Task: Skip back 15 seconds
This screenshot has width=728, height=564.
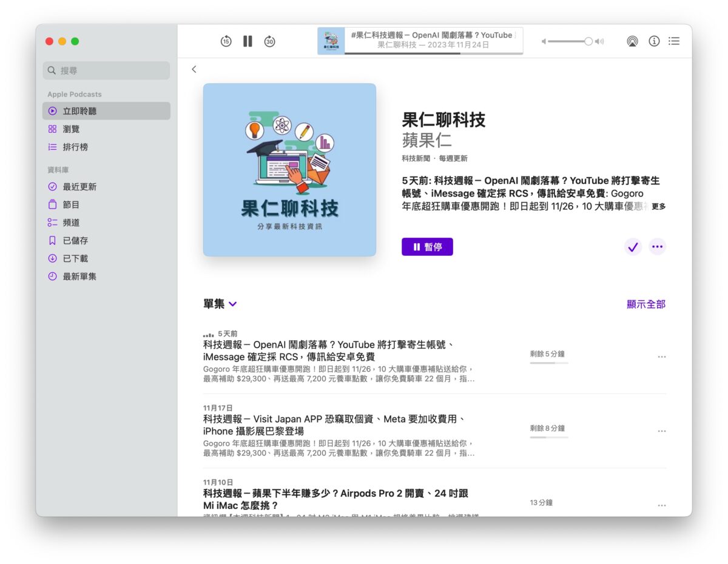Action: pos(226,41)
